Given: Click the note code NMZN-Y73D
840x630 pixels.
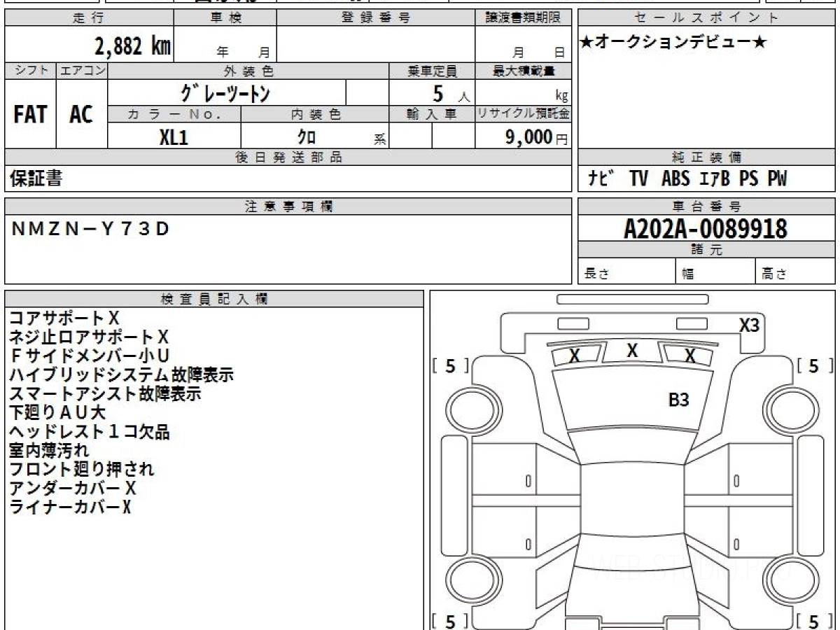Looking at the screenshot, I should pos(91,229).
